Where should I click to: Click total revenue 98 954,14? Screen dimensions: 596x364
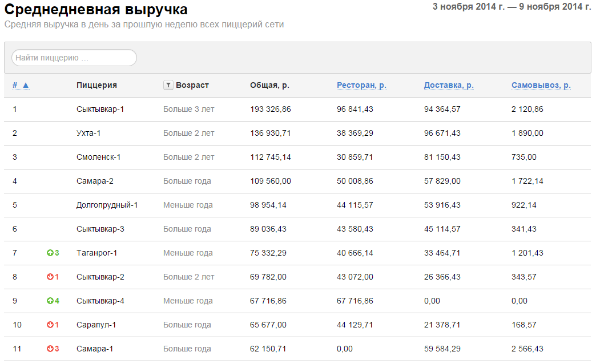pos(268,205)
